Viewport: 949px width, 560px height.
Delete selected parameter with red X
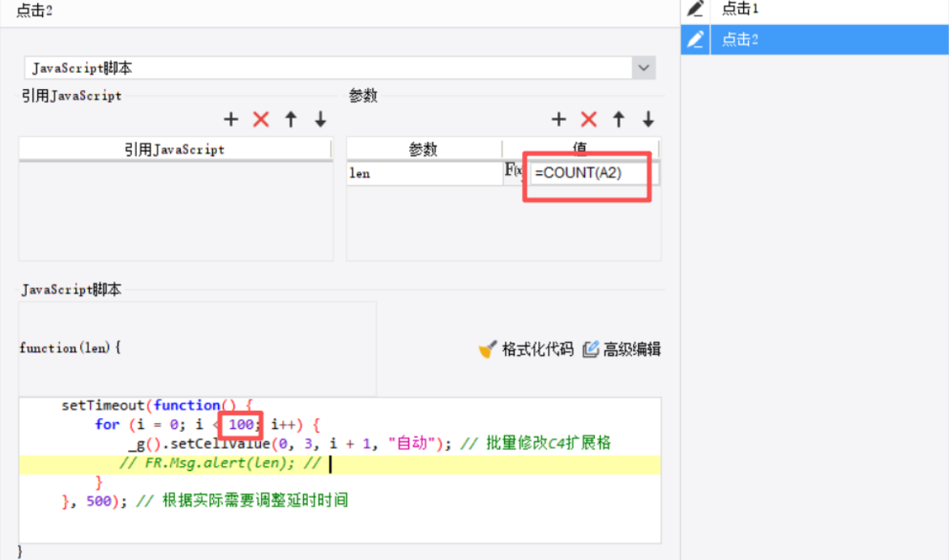589,119
